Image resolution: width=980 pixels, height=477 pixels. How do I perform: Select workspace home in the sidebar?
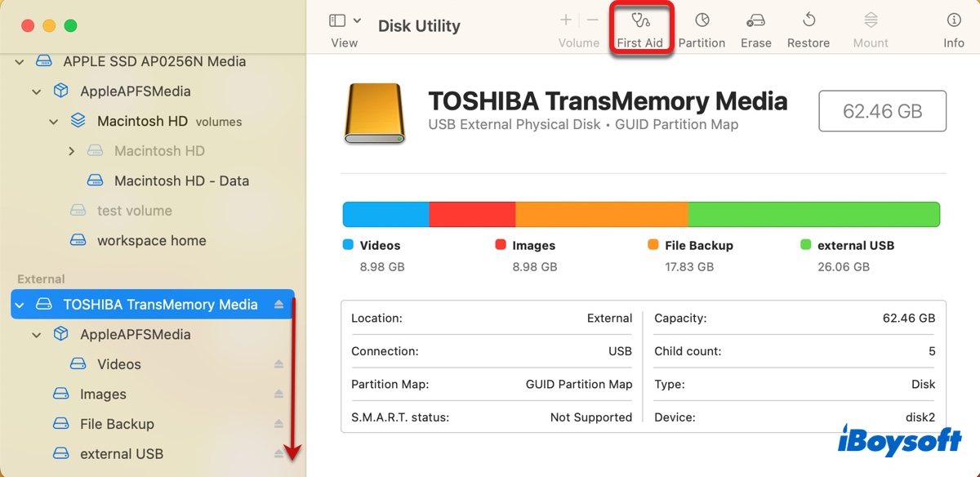pyautogui.click(x=151, y=241)
